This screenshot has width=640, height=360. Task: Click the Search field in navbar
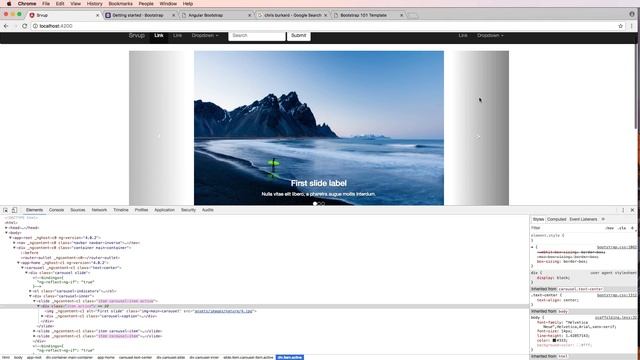tap(257, 36)
